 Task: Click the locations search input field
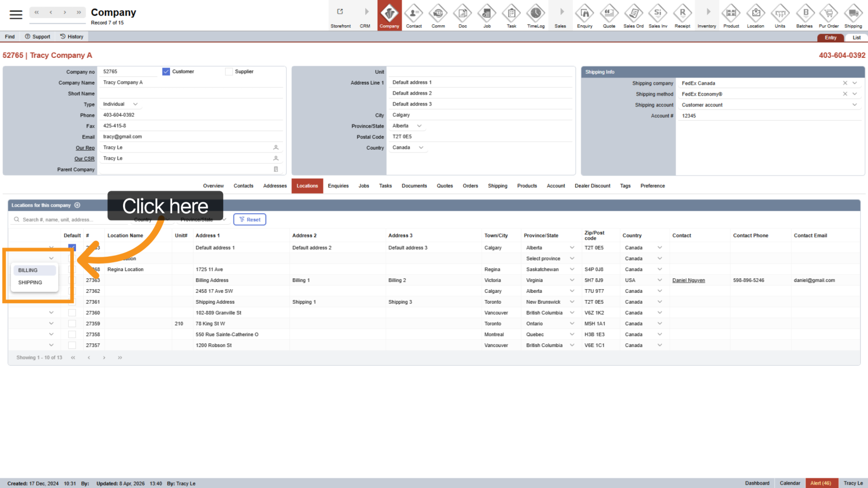tap(70, 219)
